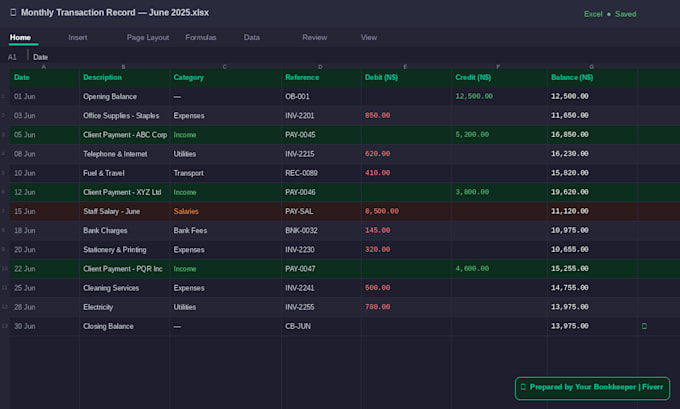Click the small green icon in Closing Balance row
The image size is (680, 409).
pyautogui.click(x=644, y=326)
